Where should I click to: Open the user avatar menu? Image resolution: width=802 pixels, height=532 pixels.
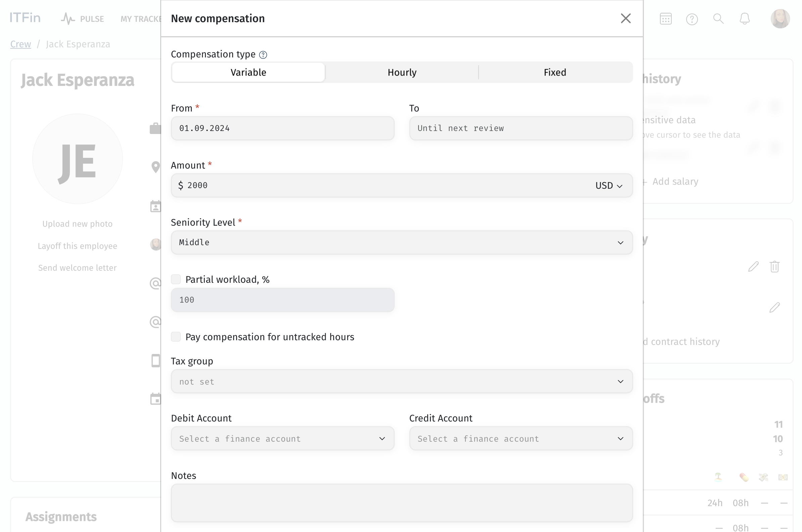780,19
